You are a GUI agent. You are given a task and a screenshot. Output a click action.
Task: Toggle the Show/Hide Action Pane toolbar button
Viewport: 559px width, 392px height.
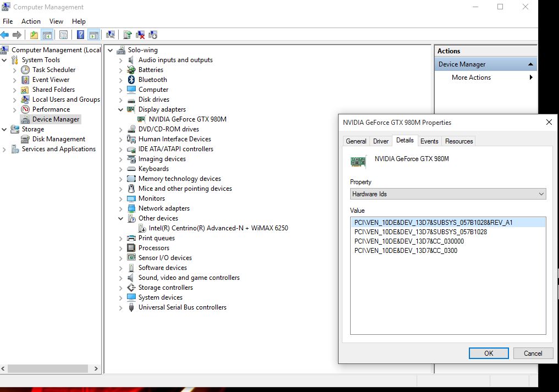click(x=94, y=35)
